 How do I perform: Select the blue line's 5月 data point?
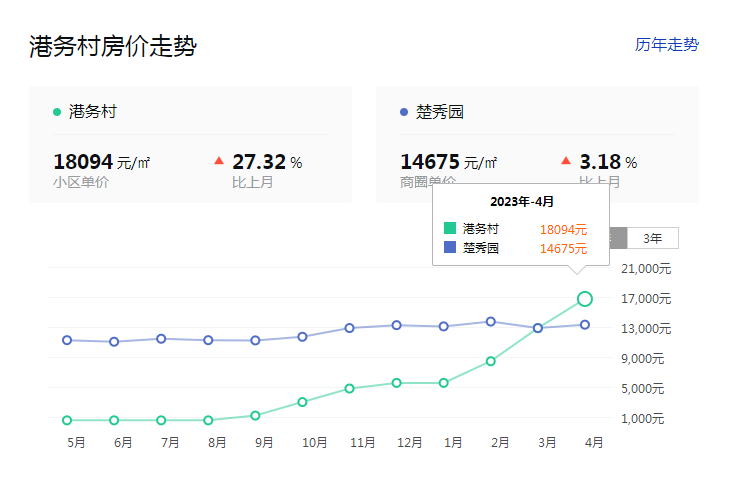point(67,340)
